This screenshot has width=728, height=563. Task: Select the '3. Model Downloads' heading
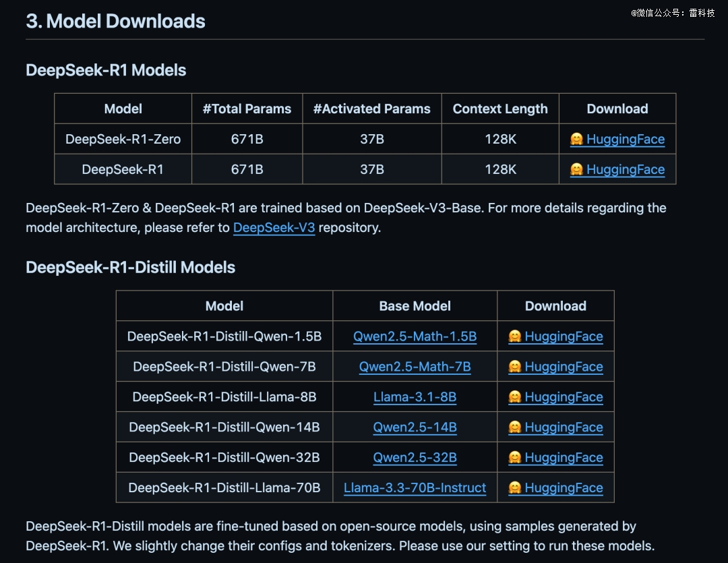[116, 22]
